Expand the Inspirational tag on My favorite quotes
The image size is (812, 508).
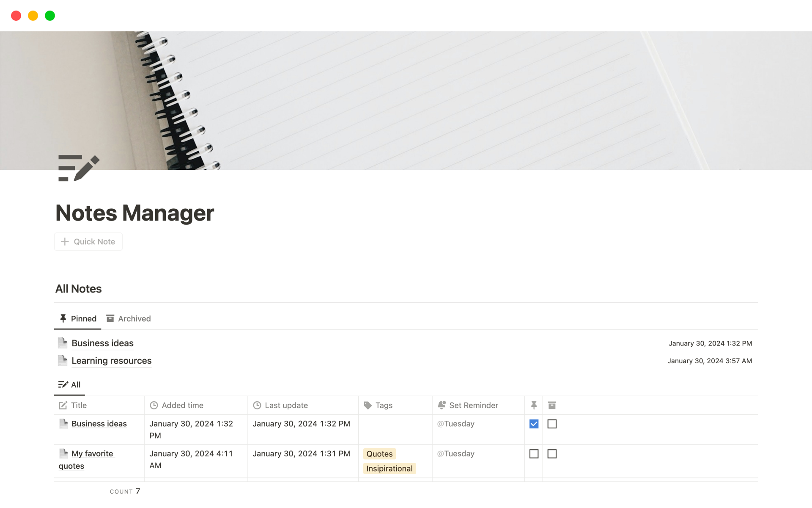click(x=389, y=468)
